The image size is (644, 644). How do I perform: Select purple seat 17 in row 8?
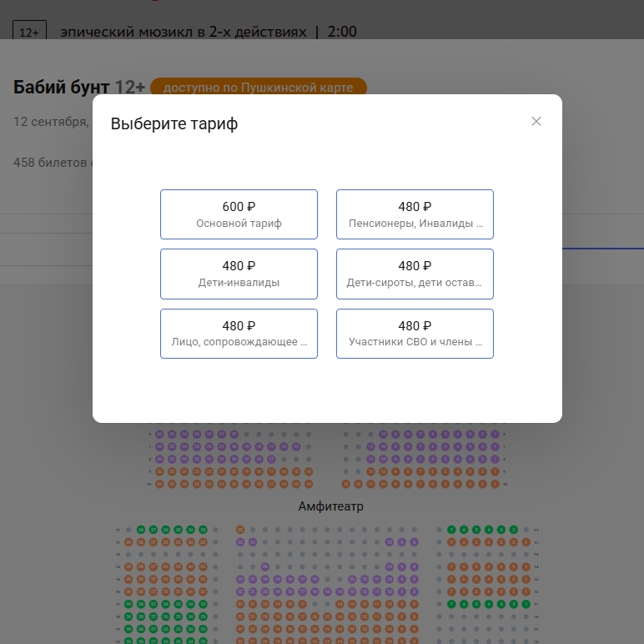(x=271, y=459)
